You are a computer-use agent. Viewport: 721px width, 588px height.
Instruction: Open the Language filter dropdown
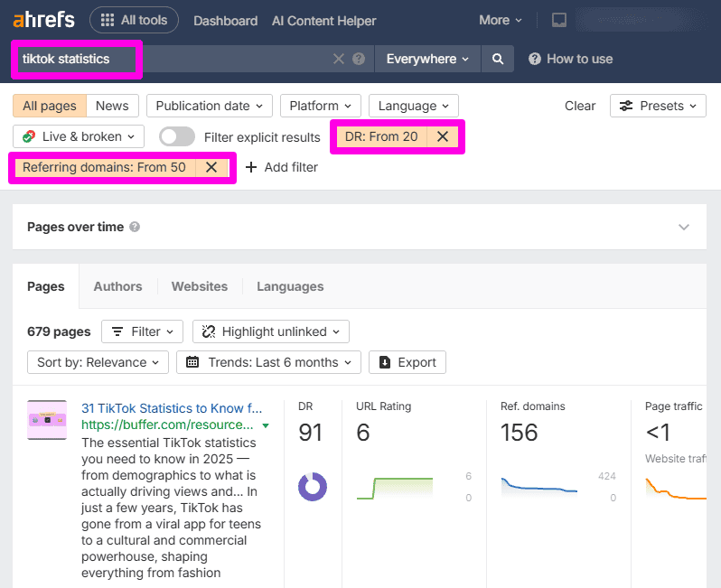click(414, 106)
